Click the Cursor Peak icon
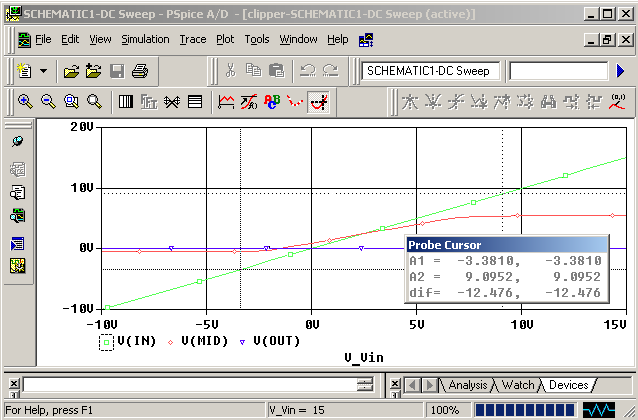The image size is (638, 420). pyautogui.click(x=410, y=102)
